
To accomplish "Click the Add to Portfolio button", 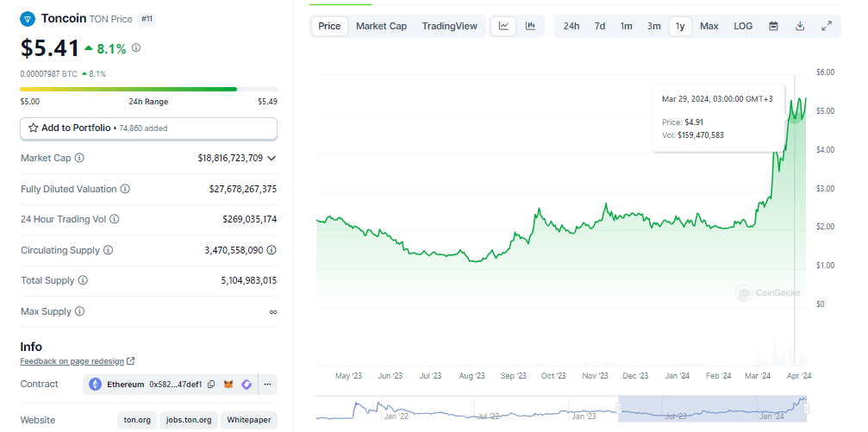I will (148, 128).
